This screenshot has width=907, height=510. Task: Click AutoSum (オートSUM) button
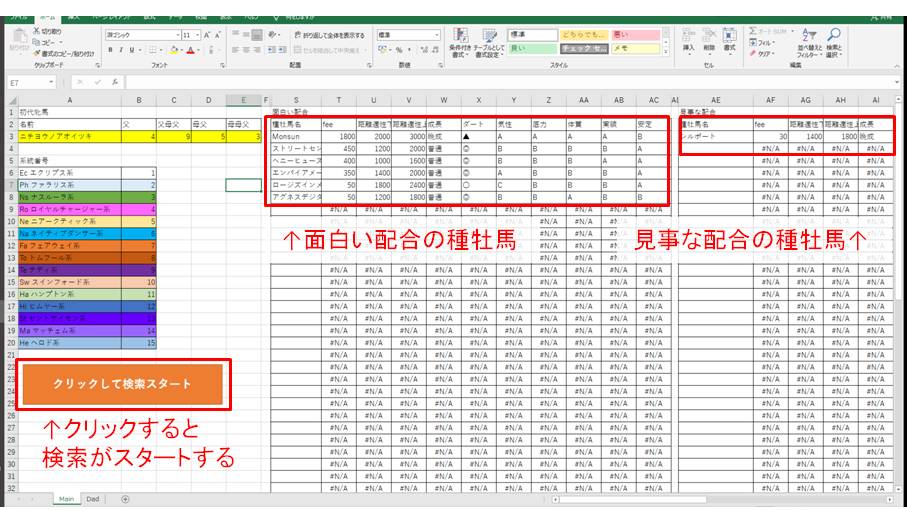(768, 31)
